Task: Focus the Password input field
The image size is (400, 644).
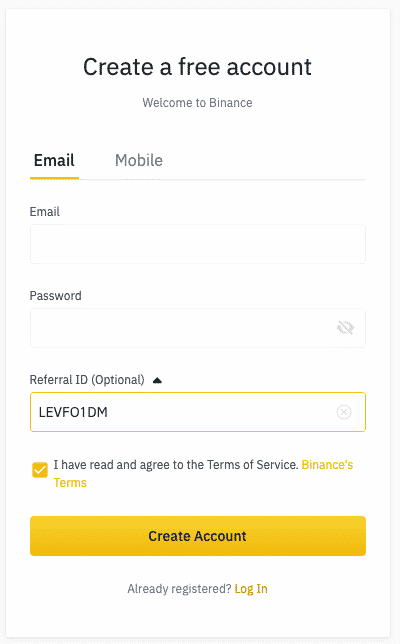Action: pyautogui.click(x=198, y=328)
